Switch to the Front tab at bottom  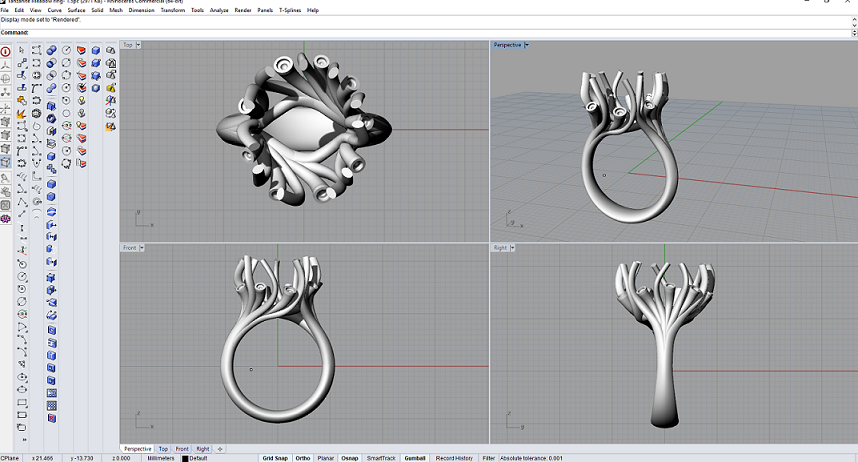click(182, 449)
